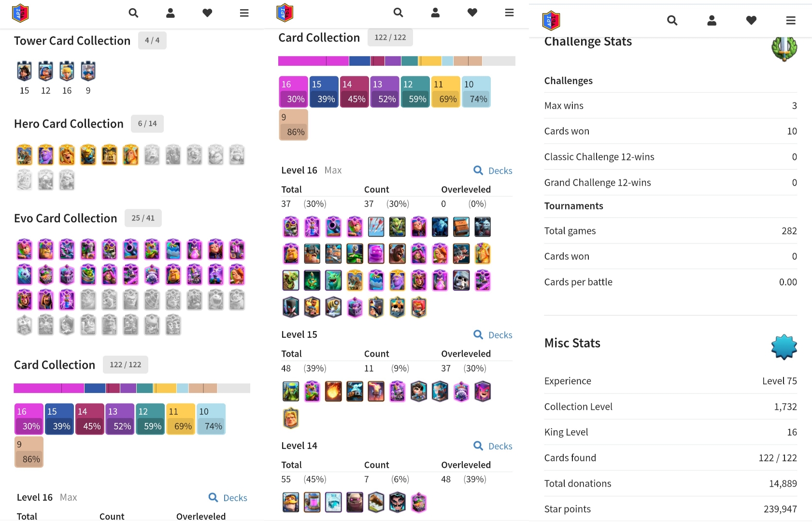Click the user icon above the Level 15 card list
Screen dimensions: 812x522
435,12
